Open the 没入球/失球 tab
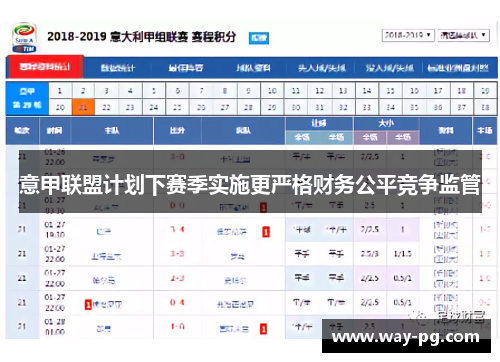This screenshot has width=500, height=362. 389,68
